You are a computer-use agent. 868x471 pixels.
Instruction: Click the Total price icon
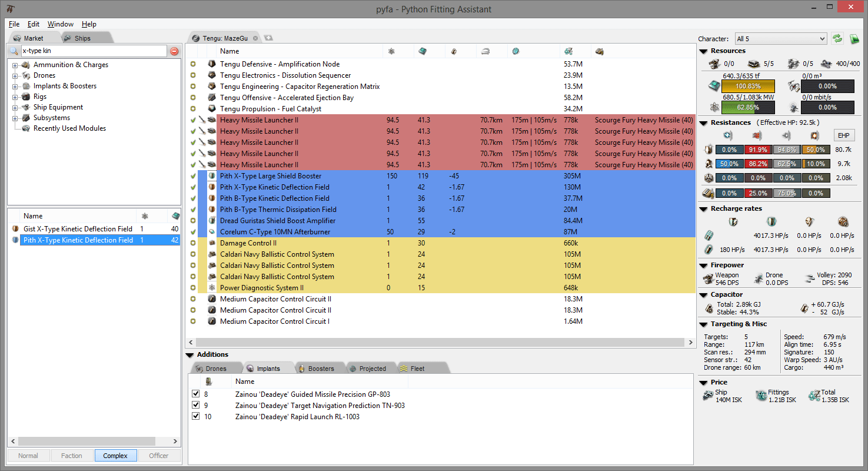[x=814, y=396]
